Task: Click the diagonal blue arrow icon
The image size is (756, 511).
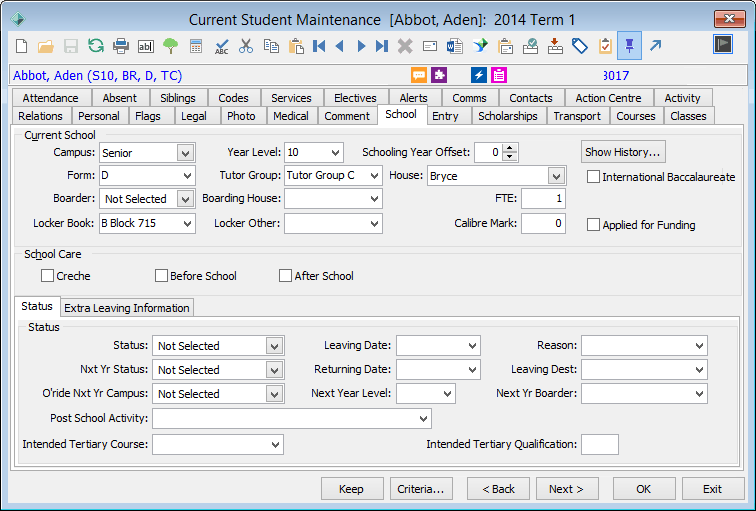Action: click(x=655, y=46)
